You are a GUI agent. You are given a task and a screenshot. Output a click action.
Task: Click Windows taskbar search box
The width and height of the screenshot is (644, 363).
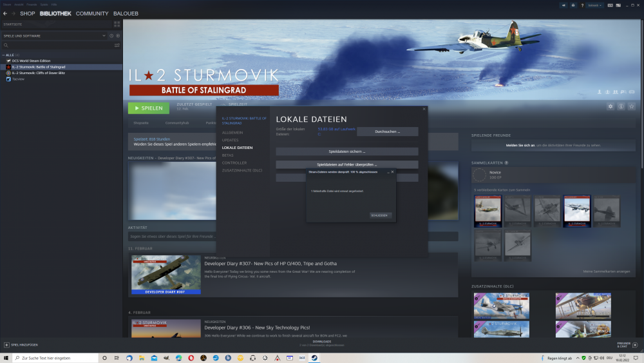[55, 358]
